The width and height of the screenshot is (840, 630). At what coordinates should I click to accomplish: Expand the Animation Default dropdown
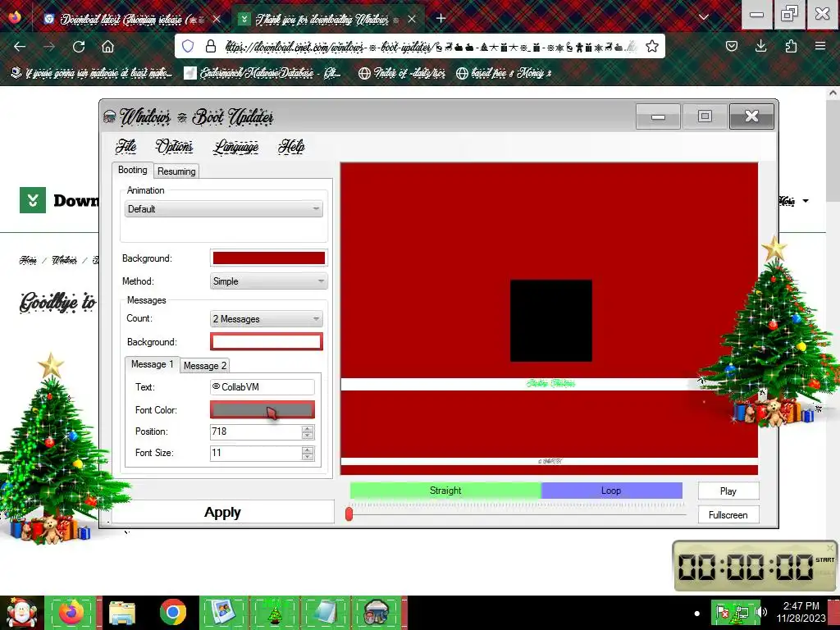pos(224,209)
